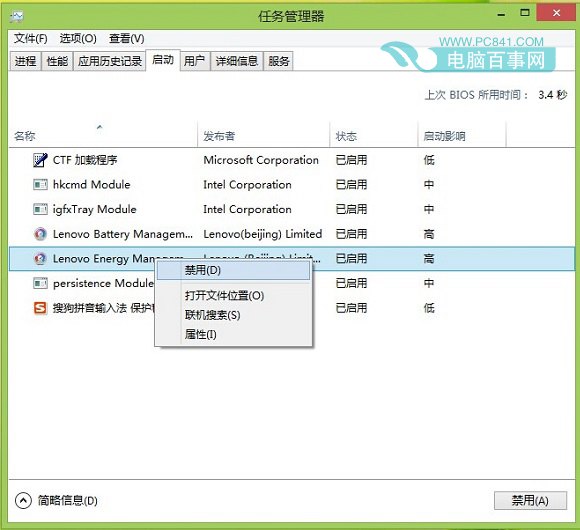This screenshot has height=530, width=580.
Task: Click the 简略信息(D) link text
Action: coord(68,501)
